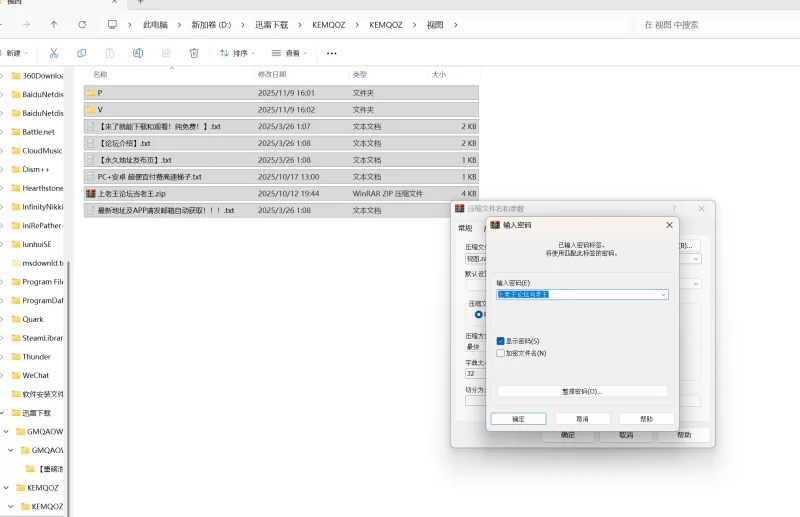Open the 排序 sort dropdown
The height and width of the screenshot is (517, 800).
[237, 53]
